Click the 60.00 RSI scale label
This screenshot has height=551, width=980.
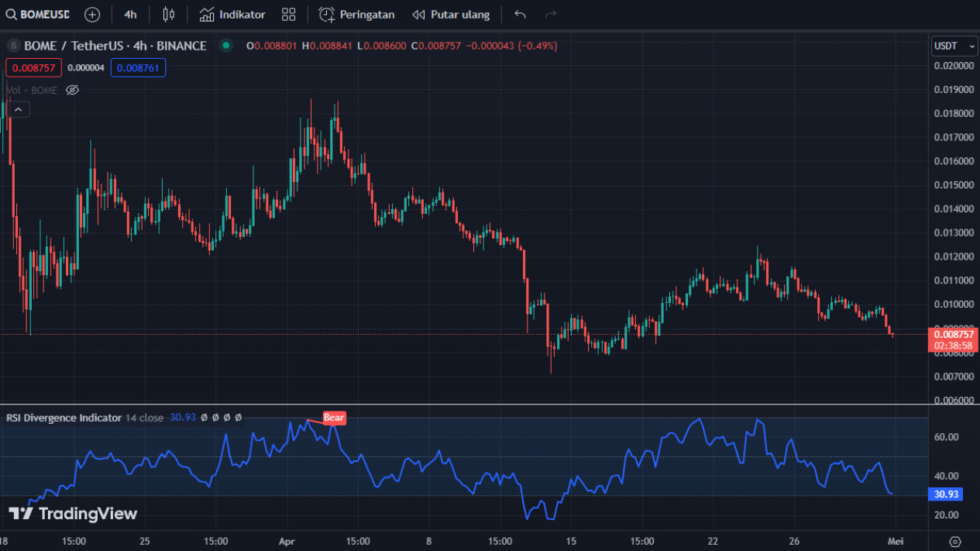click(947, 437)
